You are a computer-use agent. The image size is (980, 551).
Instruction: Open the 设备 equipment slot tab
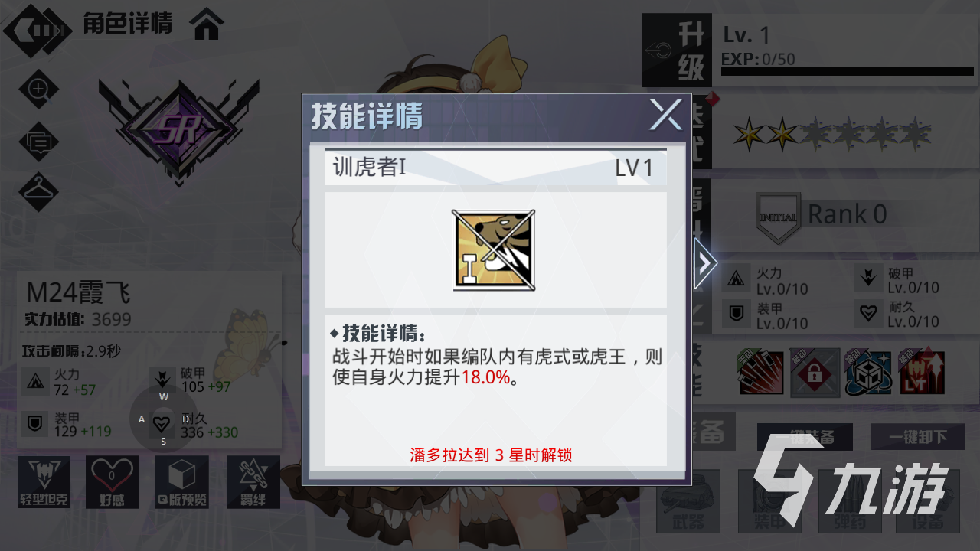click(x=929, y=502)
